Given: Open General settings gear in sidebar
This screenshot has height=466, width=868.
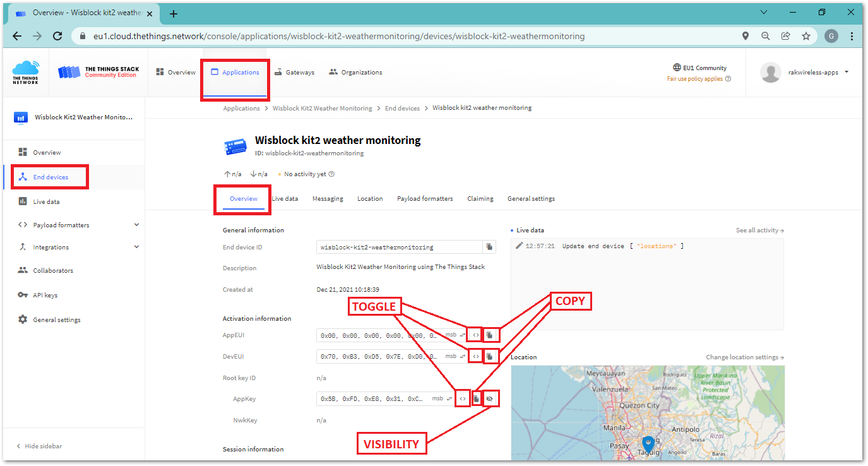Looking at the screenshot, I should [x=23, y=320].
